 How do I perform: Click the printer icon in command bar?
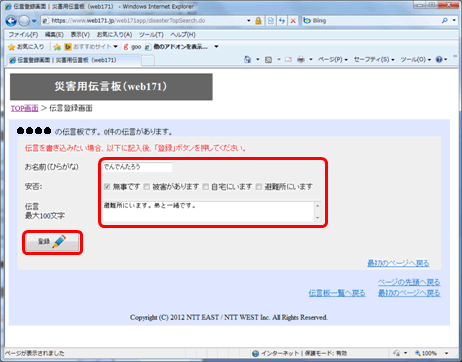click(x=301, y=60)
